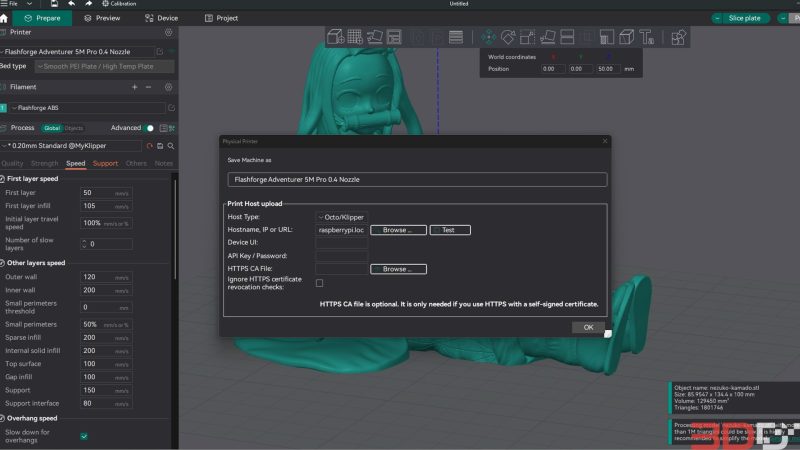This screenshot has height=450, width=800.
Task: Click the Arrange all objects icon
Action: coord(394,37)
